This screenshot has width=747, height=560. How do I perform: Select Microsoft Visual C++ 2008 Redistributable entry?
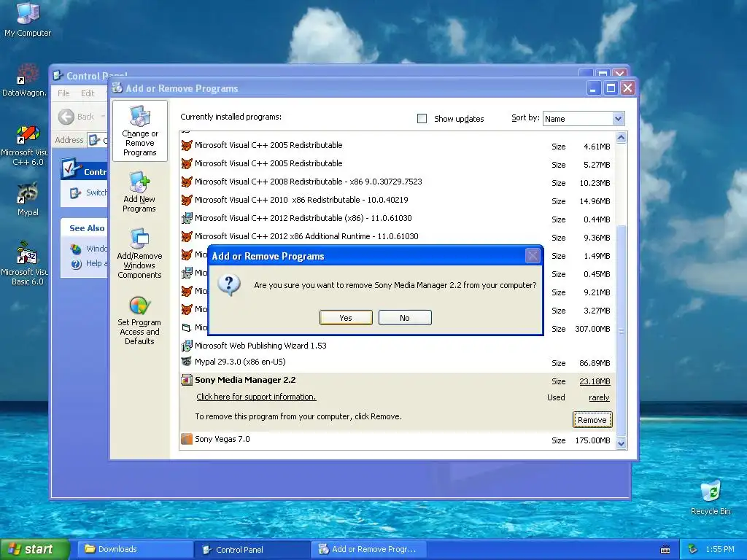[398, 182]
